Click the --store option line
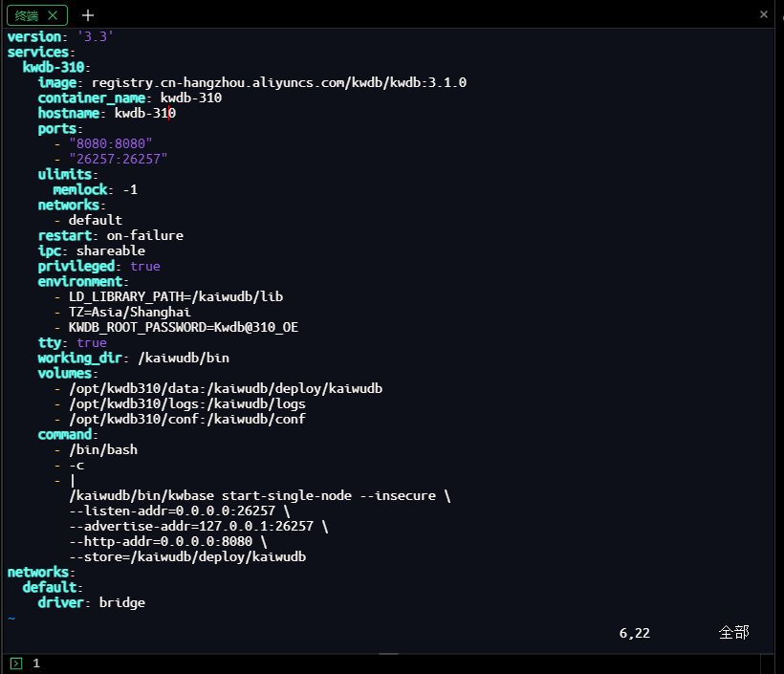 click(x=187, y=557)
